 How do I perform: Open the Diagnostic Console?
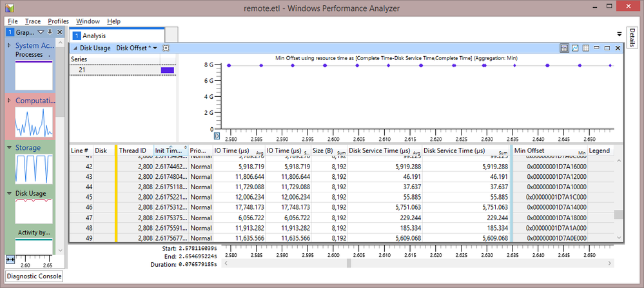point(34,276)
